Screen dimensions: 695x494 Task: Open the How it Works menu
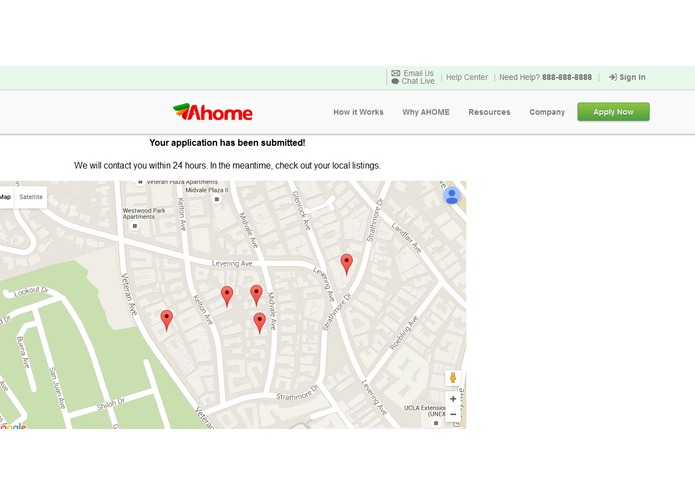coord(358,112)
